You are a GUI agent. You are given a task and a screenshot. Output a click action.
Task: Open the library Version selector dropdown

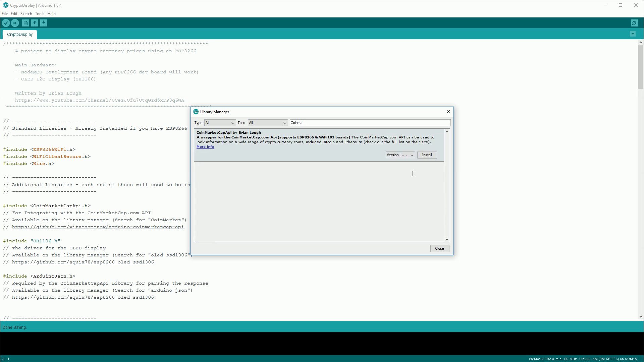(400, 155)
